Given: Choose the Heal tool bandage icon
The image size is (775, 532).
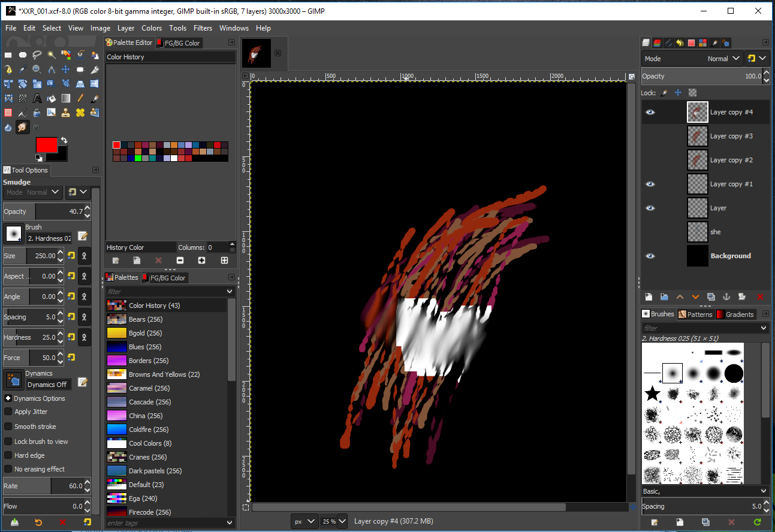Looking at the screenshot, I should [80, 113].
